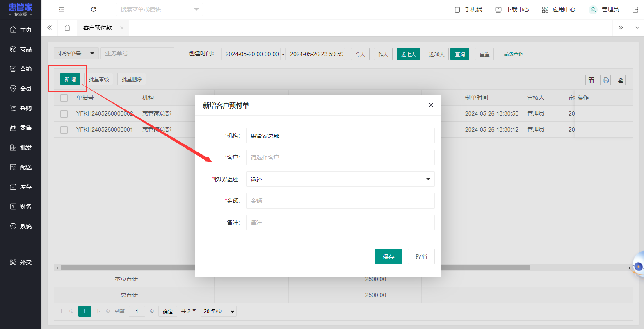Click the 机构 field showing 惠管家总部
The image size is (644, 329).
[340, 136]
